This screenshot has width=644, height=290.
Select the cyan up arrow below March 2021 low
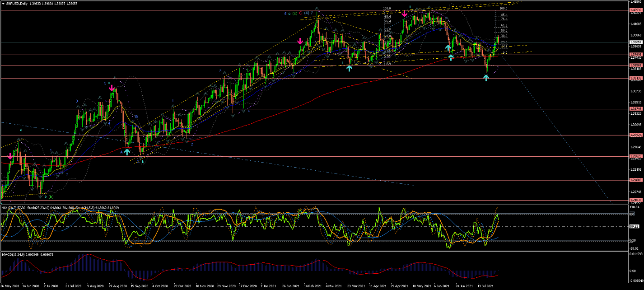(x=350, y=68)
